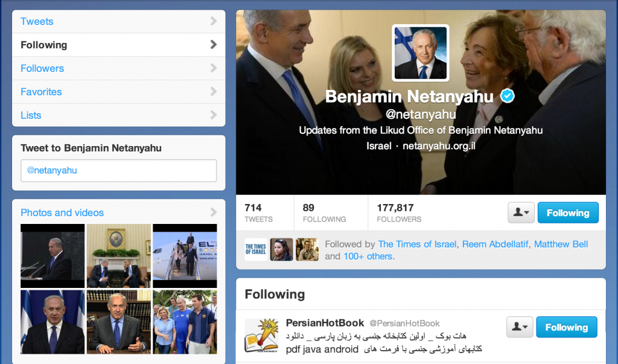This screenshot has width=618, height=364.
Task: Open Benjamin Netanyahu's profile avatar picture
Action: [x=421, y=53]
